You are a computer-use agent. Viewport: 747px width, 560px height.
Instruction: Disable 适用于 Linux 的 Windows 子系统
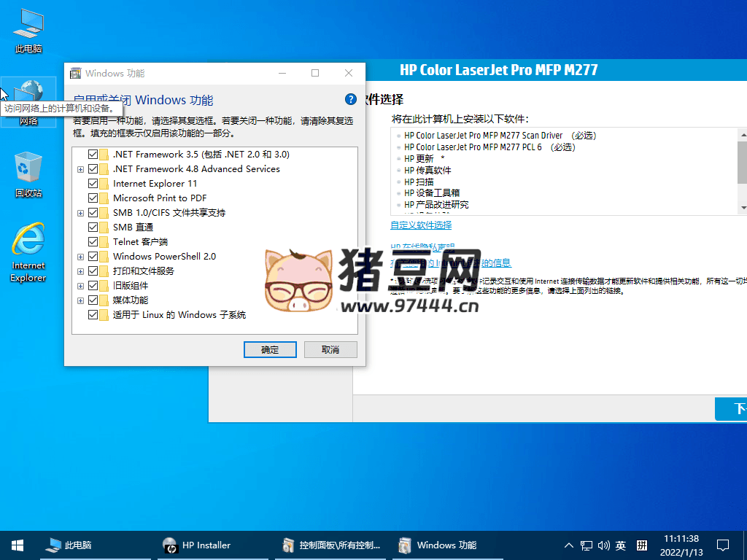(93, 314)
